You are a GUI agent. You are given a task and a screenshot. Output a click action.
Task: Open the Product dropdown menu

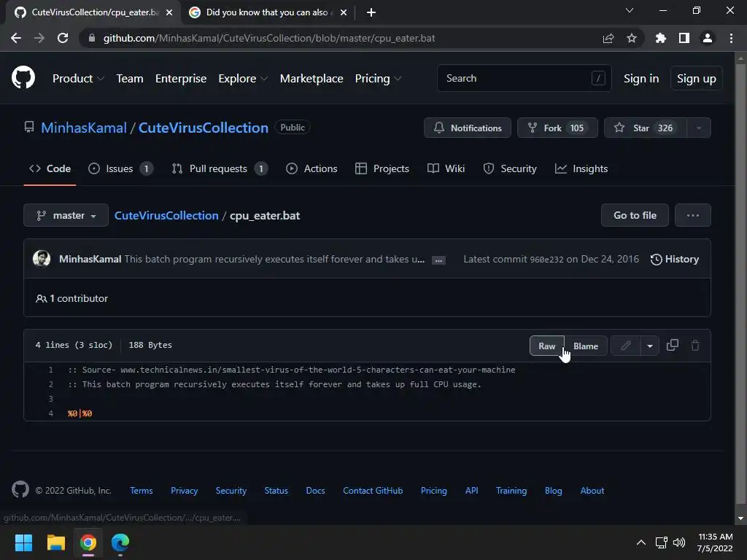click(78, 79)
